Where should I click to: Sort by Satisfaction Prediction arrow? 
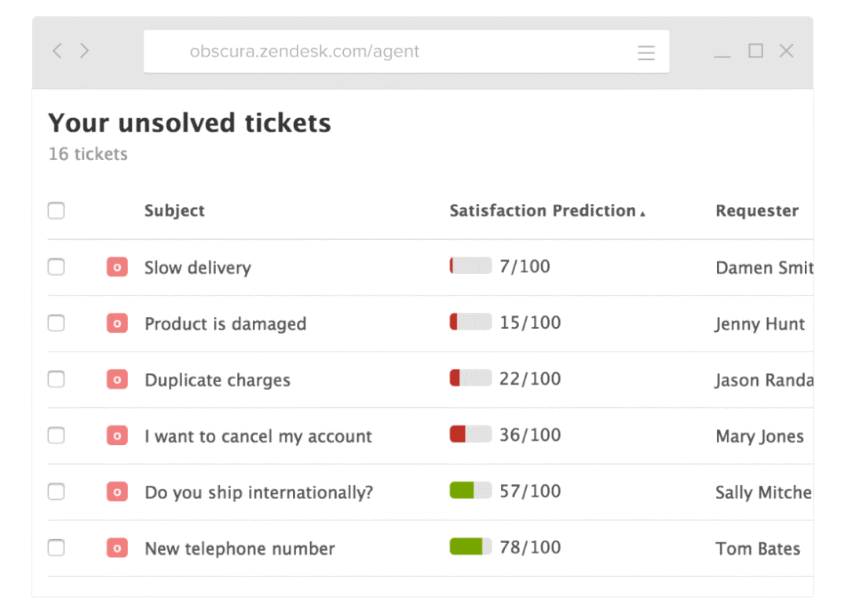pos(642,213)
